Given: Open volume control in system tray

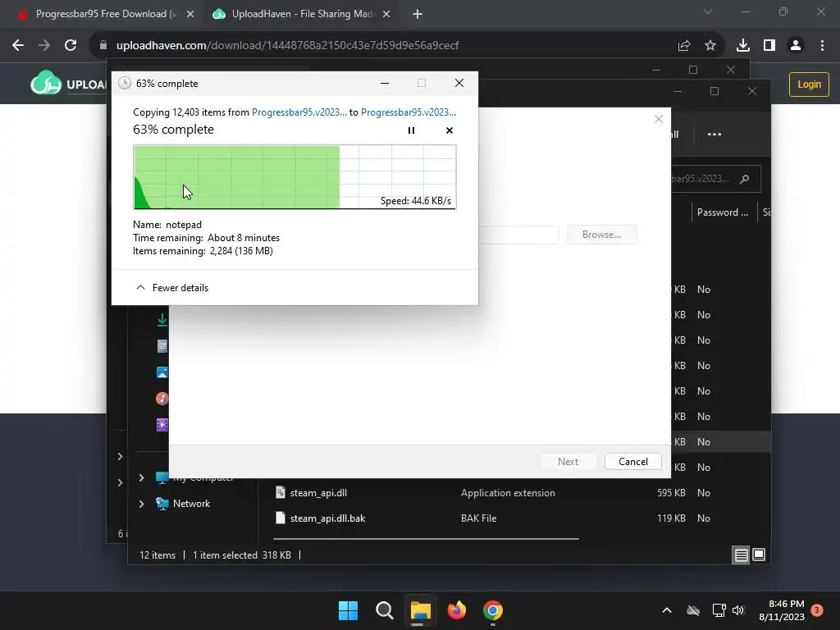Looking at the screenshot, I should pos(738,610).
